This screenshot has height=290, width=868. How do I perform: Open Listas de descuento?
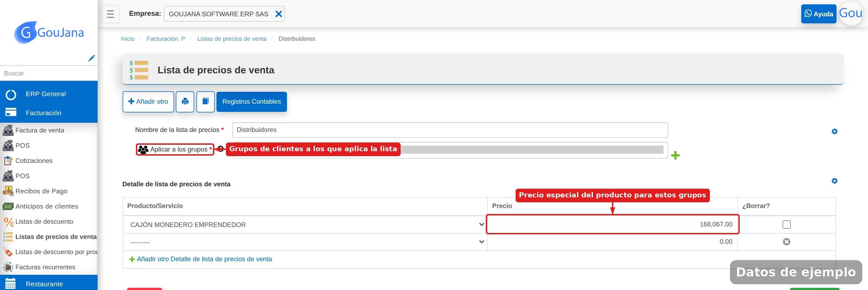[x=44, y=221]
